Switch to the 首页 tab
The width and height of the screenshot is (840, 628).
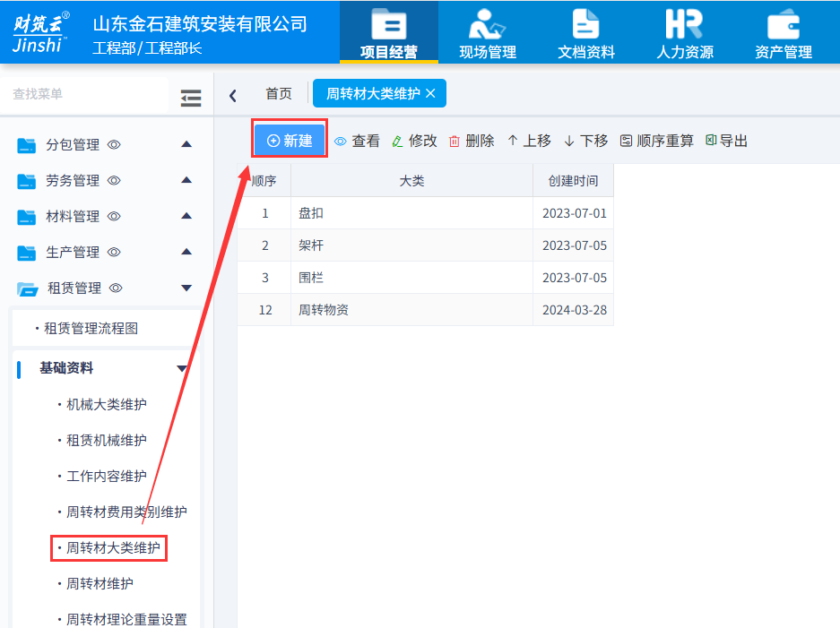(279, 94)
